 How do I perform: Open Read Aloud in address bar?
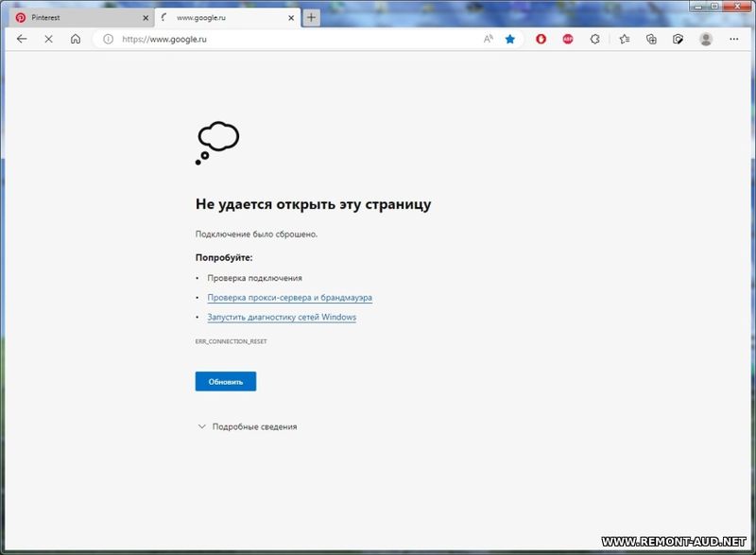tap(489, 39)
